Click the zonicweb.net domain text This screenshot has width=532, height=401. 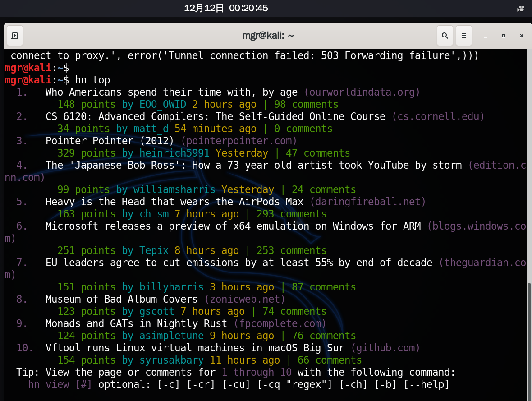coord(245,300)
